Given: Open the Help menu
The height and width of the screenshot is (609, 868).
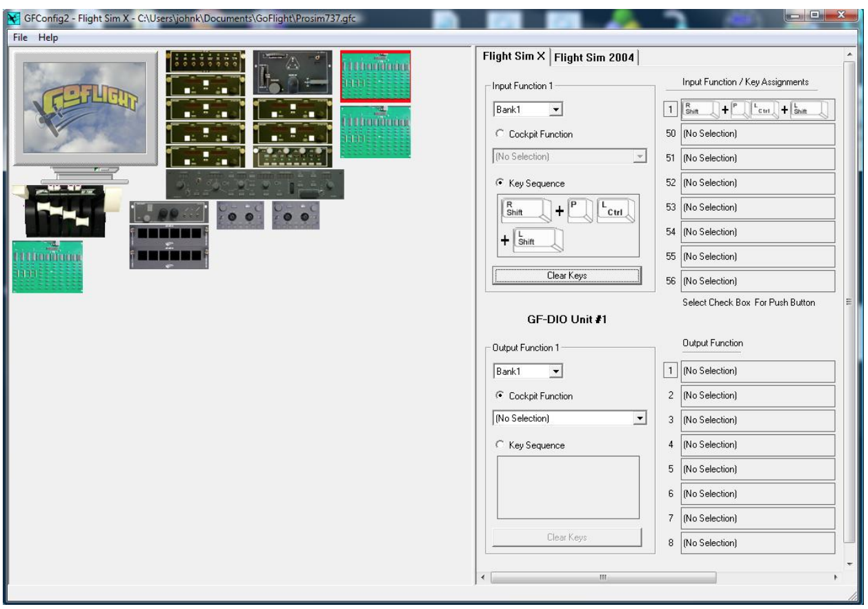Looking at the screenshot, I should [x=48, y=37].
